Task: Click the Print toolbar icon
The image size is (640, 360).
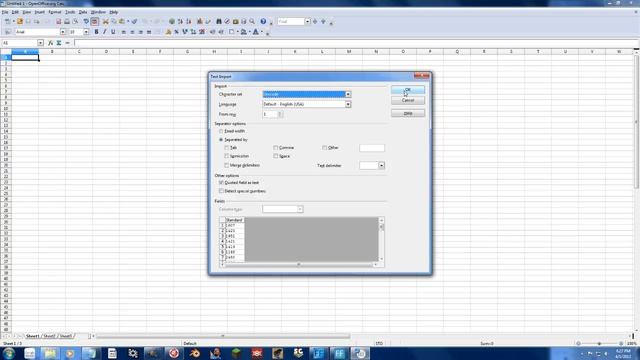Action: click(x=67, y=21)
